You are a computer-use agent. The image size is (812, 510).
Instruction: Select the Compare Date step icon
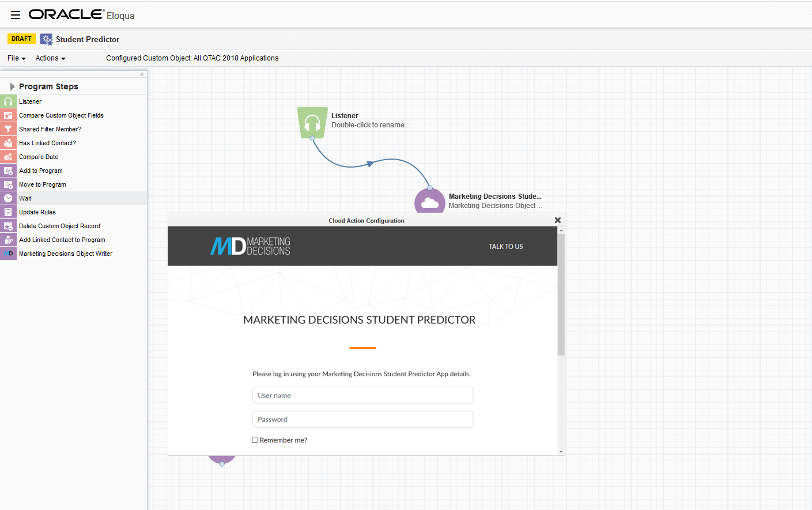tap(8, 157)
